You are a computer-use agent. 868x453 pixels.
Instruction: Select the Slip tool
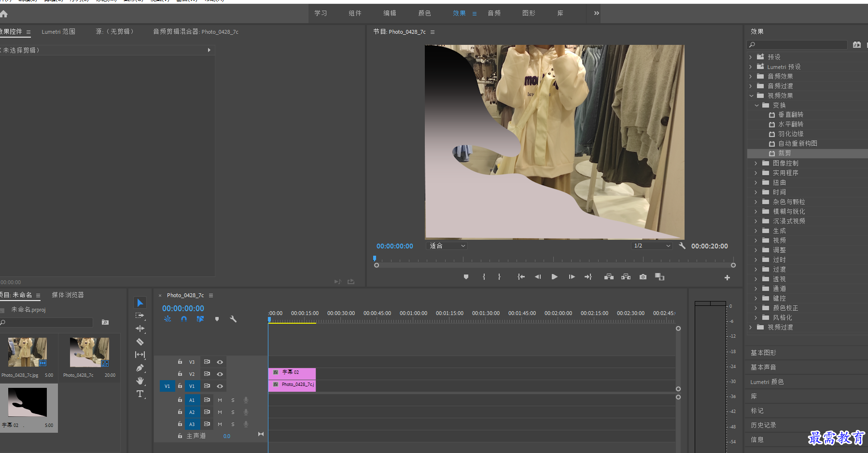coord(140,355)
